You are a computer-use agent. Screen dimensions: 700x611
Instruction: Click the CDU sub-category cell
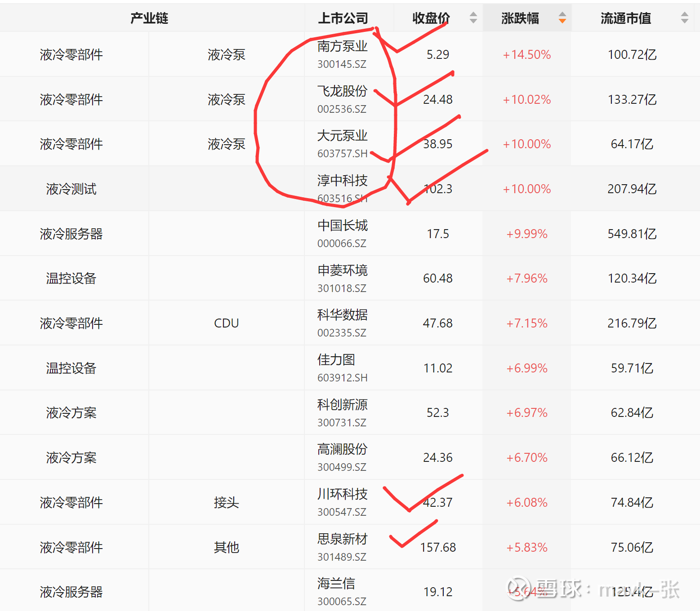tap(227, 323)
